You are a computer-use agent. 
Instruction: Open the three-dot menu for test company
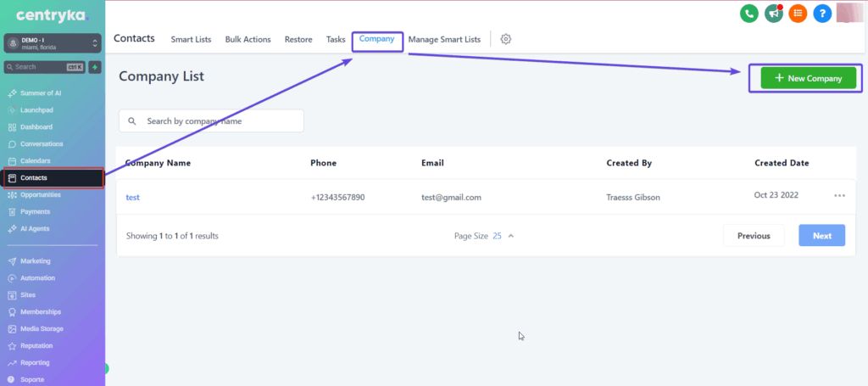pyautogui.click(x=839, y=196)
